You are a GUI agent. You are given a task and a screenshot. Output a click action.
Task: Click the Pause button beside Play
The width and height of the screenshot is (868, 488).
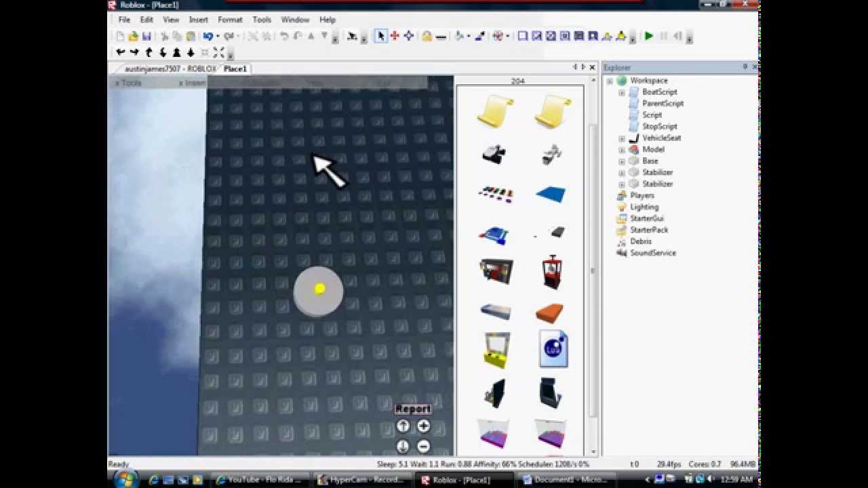coord(663,37)
